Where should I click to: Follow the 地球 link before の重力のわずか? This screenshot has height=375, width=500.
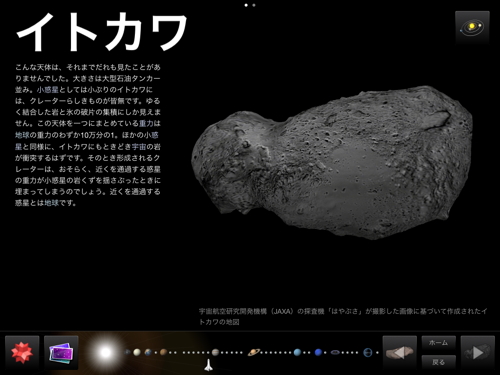[22, 135]
